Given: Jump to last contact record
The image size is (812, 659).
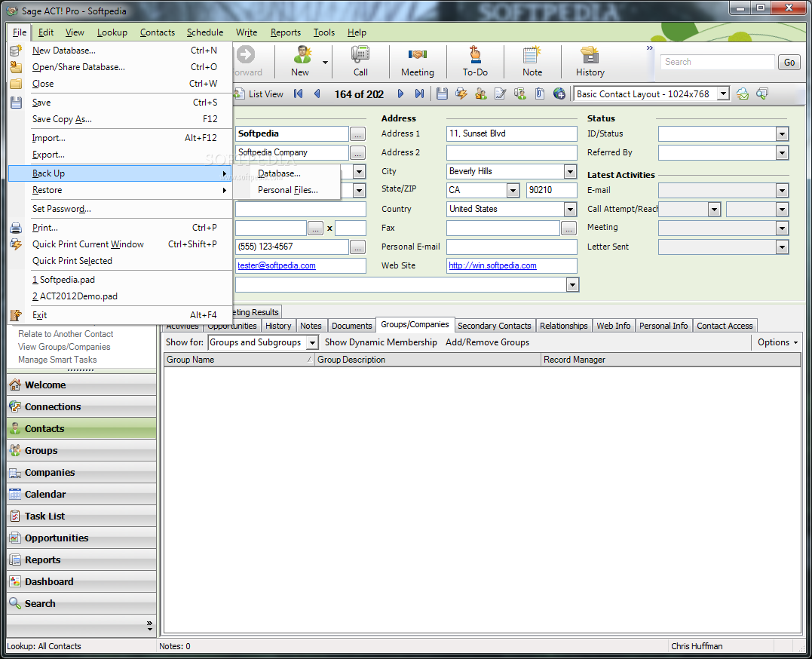Looking at the screenshot, I should (419, 93).
